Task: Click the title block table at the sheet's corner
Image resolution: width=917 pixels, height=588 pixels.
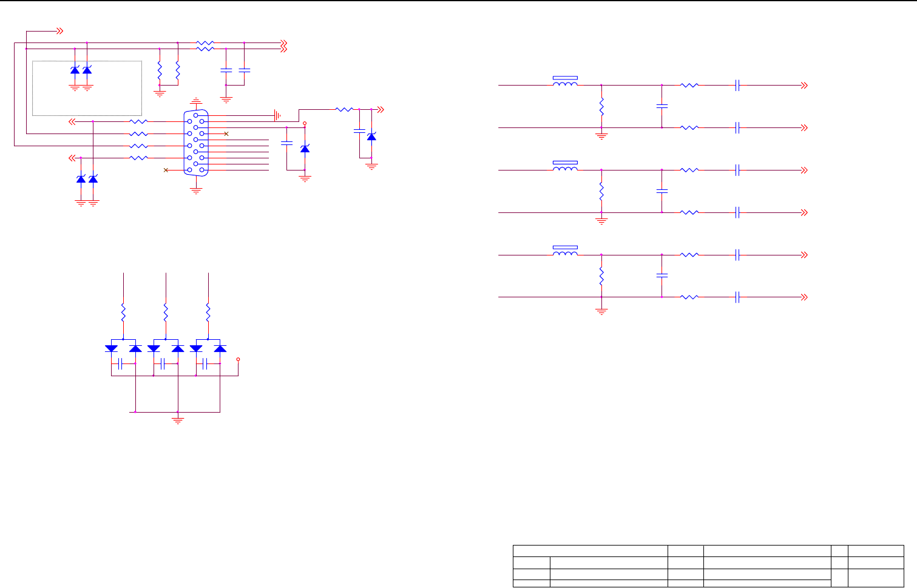Action: pyautogui.click(x=708, y=566)
